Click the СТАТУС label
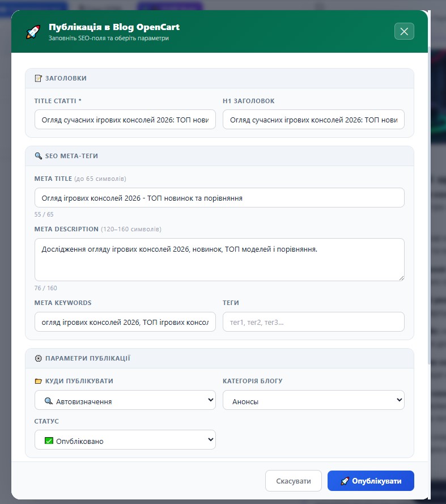The width and height of the screenshot is (446, 504). click(x=46, y=421)
